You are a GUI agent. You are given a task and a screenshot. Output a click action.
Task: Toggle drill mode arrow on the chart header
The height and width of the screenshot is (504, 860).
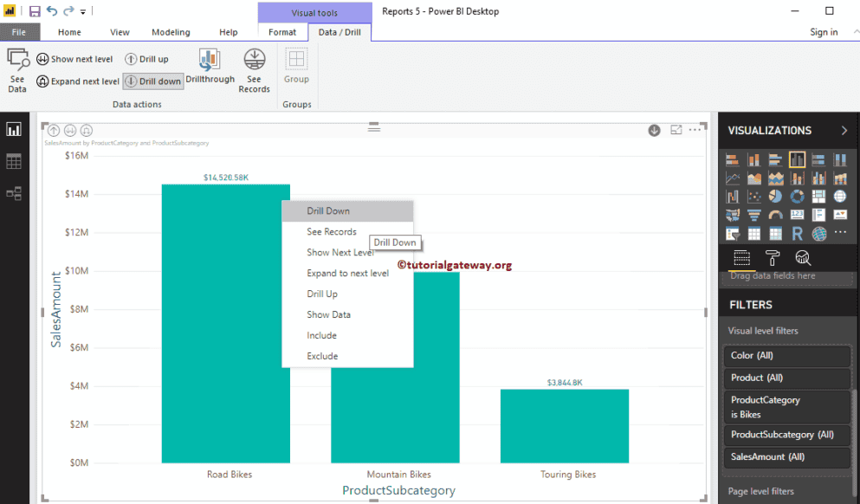[654, 131]
